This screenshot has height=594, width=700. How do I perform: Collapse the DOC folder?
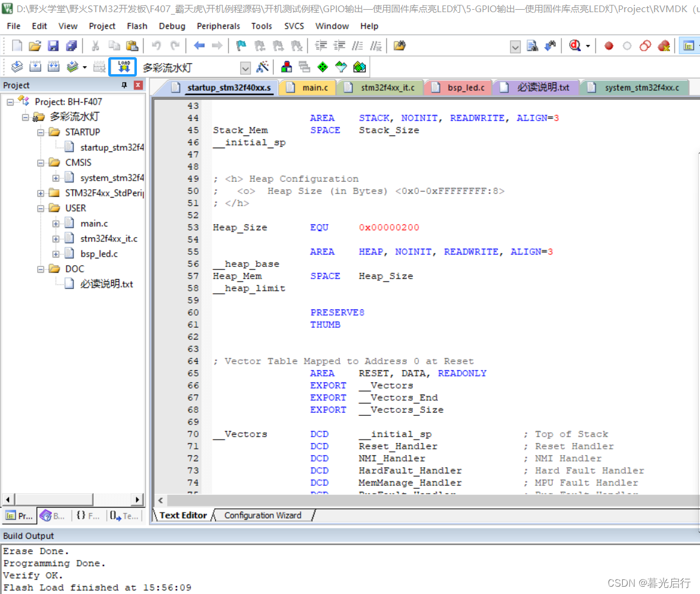coord(41,269)
